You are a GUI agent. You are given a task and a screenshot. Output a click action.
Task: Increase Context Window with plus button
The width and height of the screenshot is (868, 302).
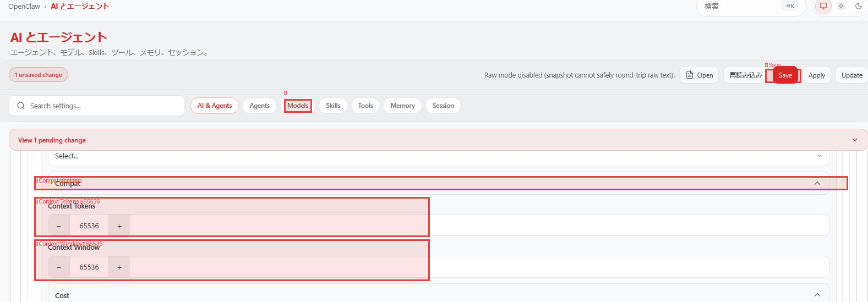119,267
